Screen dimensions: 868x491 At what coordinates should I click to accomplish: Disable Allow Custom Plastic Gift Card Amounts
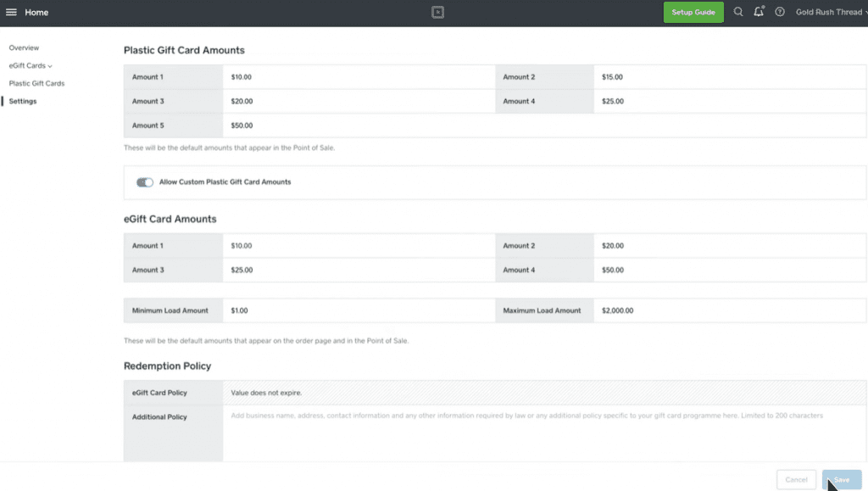point(146,181)
